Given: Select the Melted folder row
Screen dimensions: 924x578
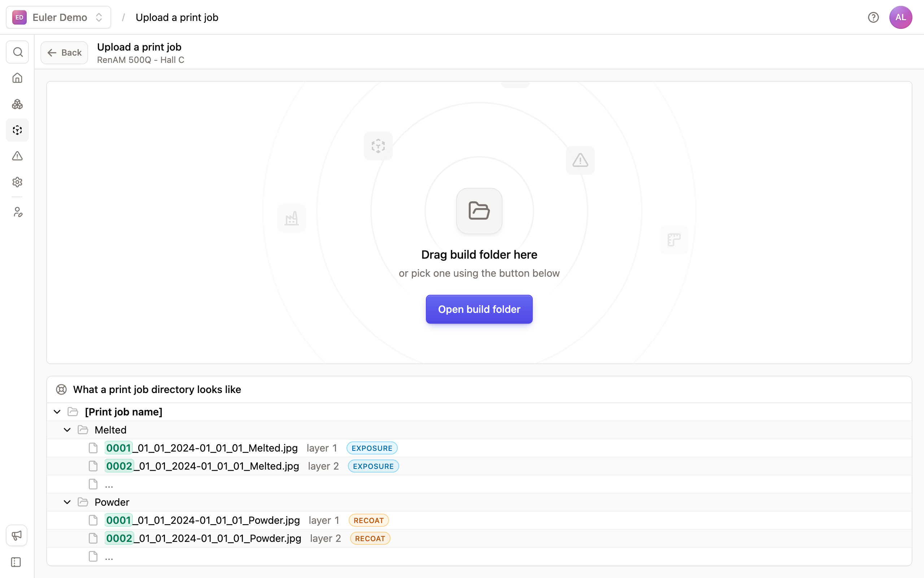Looking at the screenshot, I should [479, 430].
